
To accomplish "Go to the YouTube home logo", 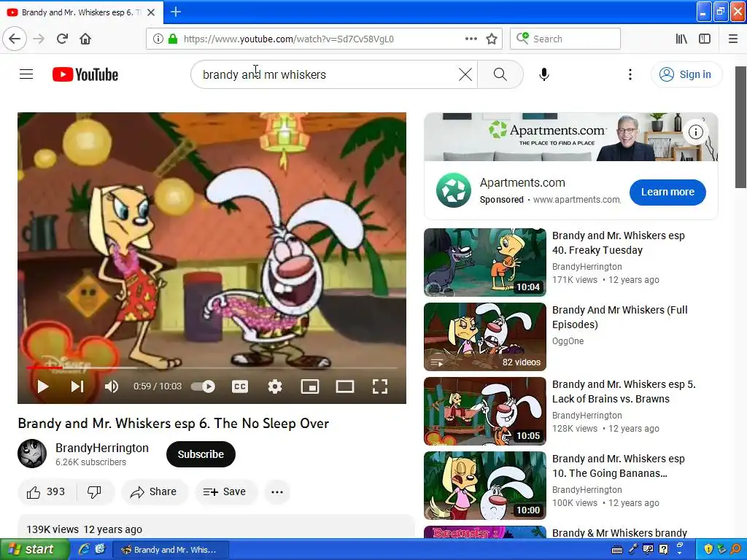I will click(x=85, y=74).
